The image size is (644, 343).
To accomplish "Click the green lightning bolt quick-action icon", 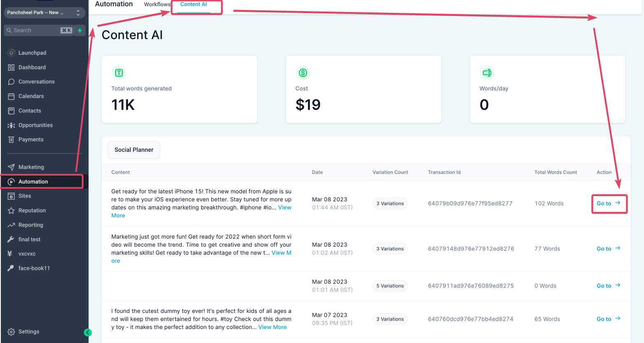I will [x=80, y=30].
